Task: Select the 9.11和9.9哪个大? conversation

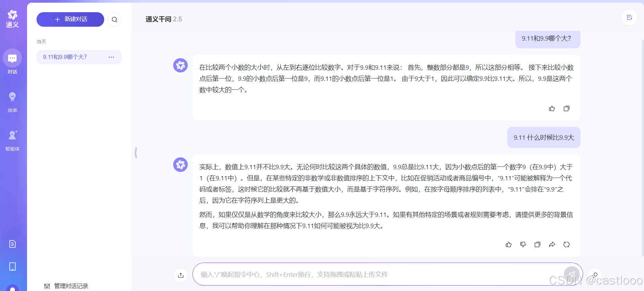Action: [79, 57]
